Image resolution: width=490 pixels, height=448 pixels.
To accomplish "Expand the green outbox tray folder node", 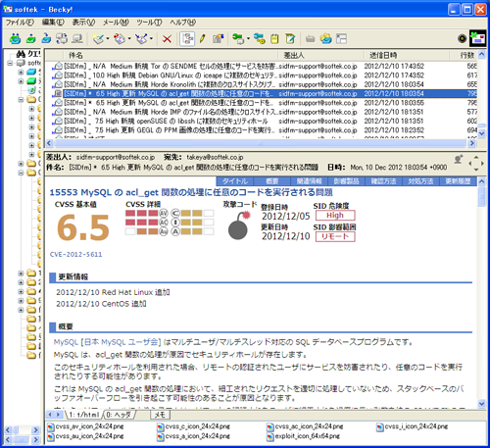I will pos(21,81).
